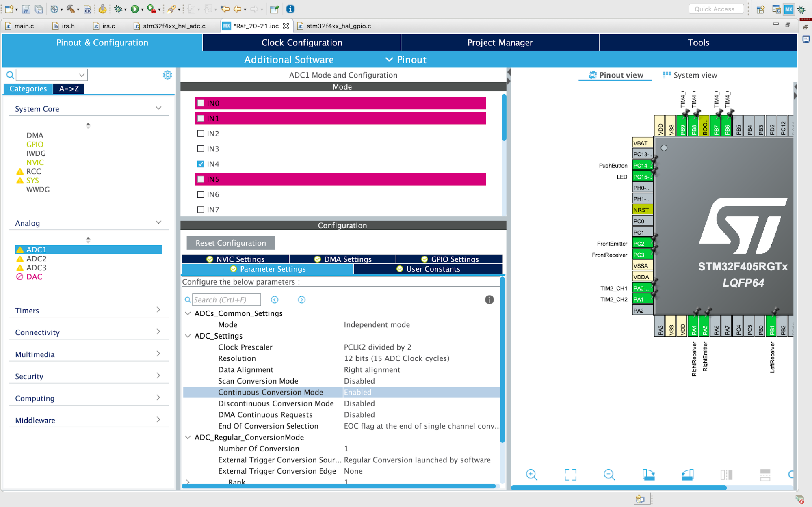Click the Run green play toolbar icon
Image resolution: width=812 pixels, height=507 pixels.
134,9
